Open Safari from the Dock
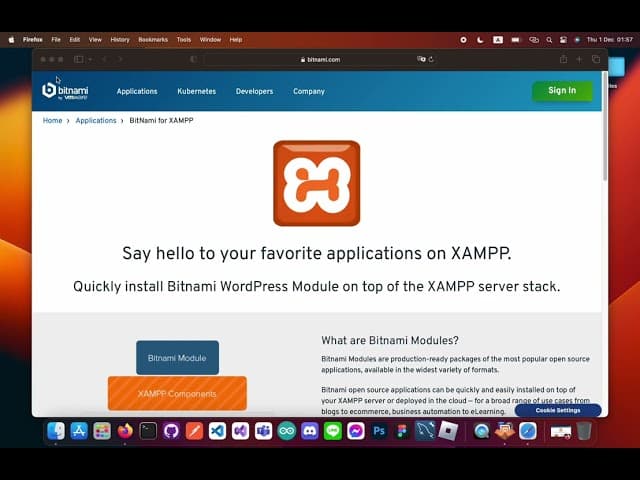 pyautogui.click(x=528, y=431)
